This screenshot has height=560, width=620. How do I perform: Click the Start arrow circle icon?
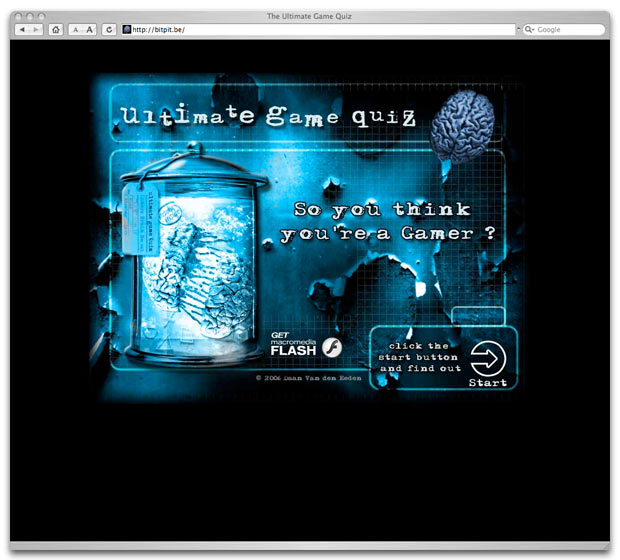[488, 357]
